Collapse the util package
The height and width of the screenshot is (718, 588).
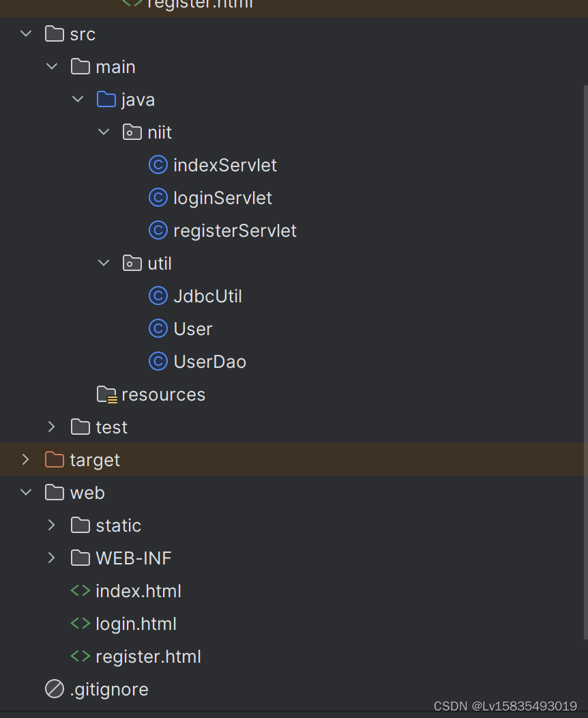[x=103, y=263]
